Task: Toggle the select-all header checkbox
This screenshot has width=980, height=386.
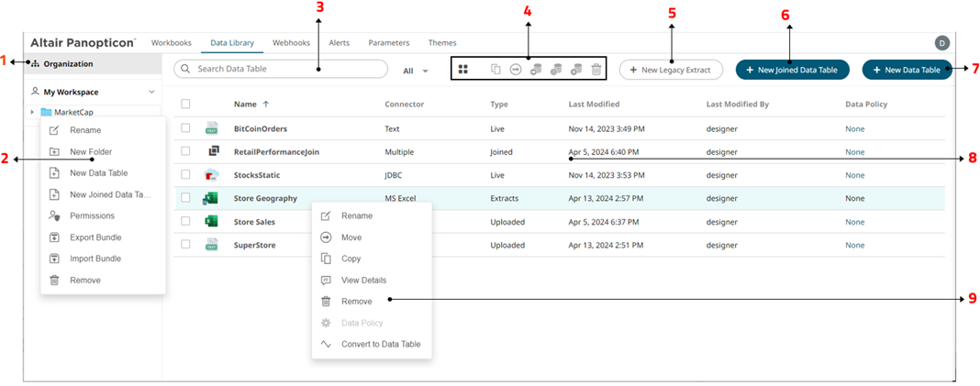Action: (186, 105)
